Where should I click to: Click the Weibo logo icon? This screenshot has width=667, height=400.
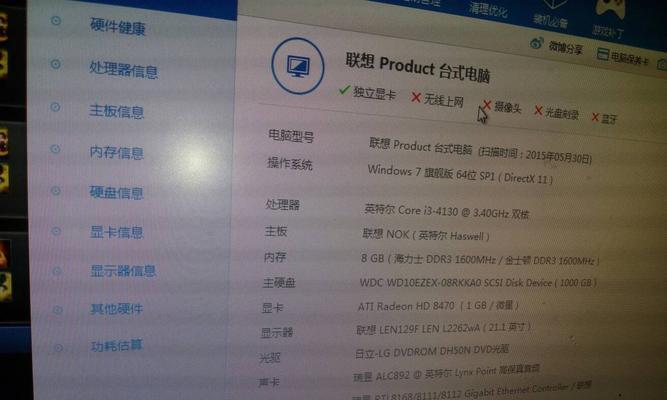(536, 43)
